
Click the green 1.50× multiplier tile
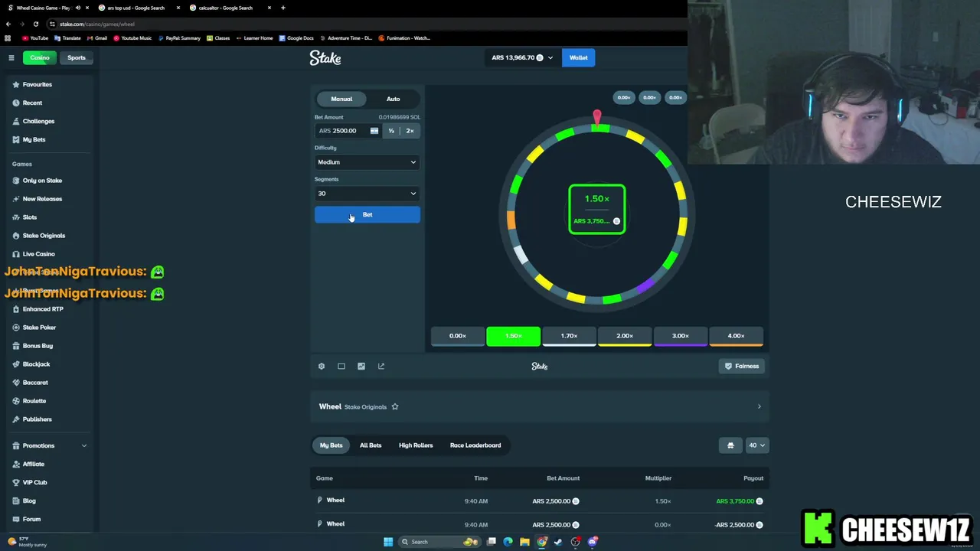tap(514, 336)
